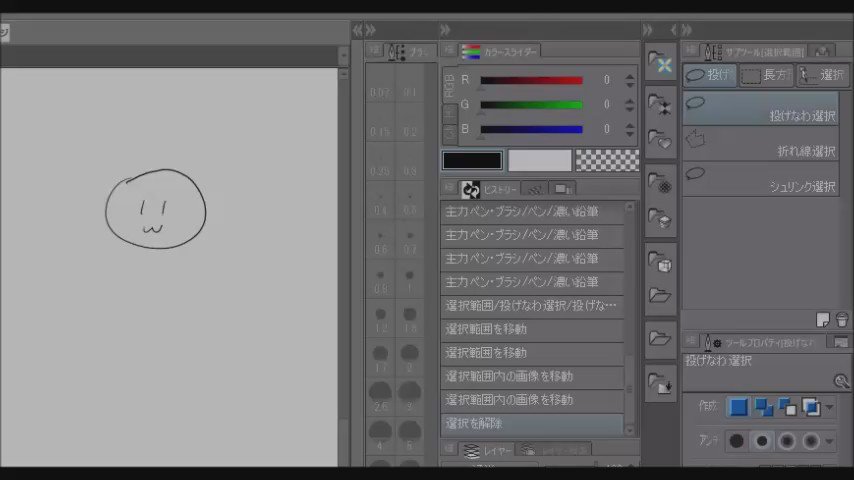Click the smiley face drawing on canvas

tap(156, 209)
